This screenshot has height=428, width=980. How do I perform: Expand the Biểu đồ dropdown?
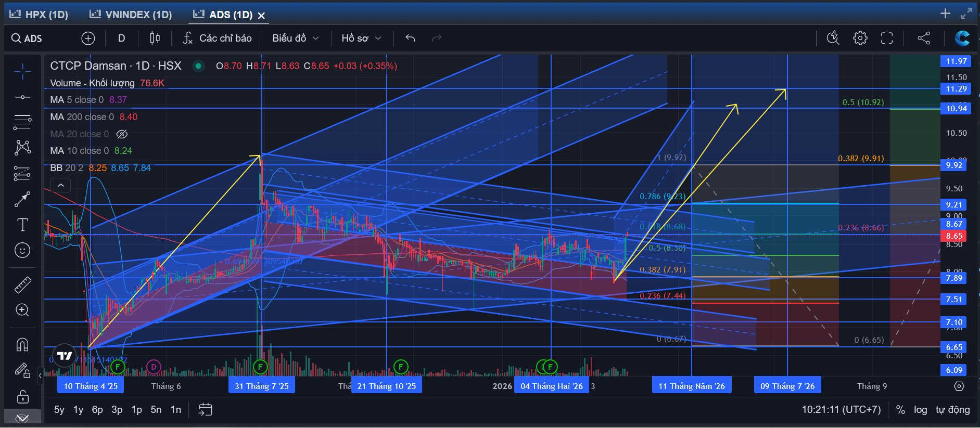point(296,38)
